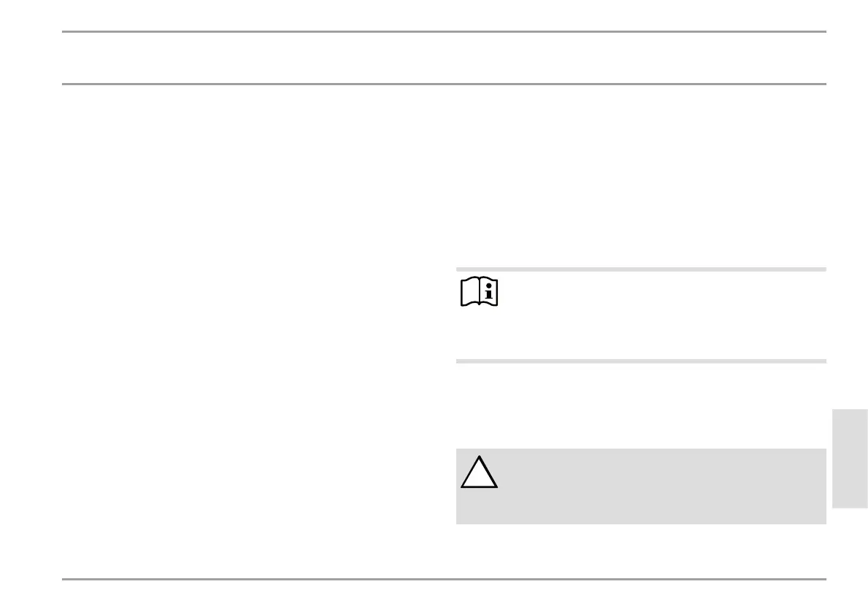The height and width of the screenshot is (611, 868).
Task: Click the open-book information icon
Action: pyautogui.click(x=480, y=291)
